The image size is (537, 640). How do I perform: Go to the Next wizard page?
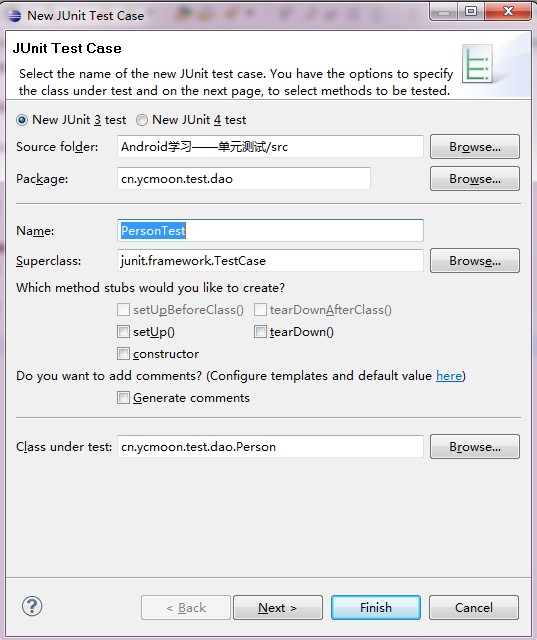[277, 607]
